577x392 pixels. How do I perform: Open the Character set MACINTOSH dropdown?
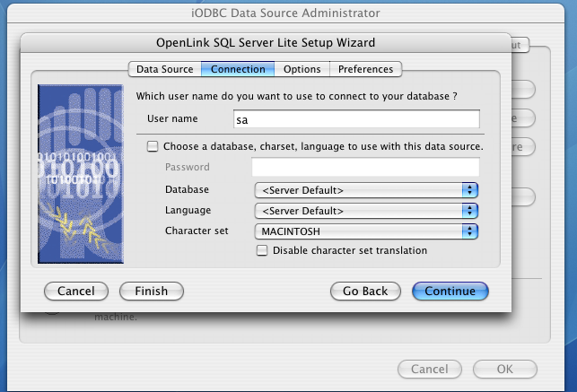[x=366, y=231]
